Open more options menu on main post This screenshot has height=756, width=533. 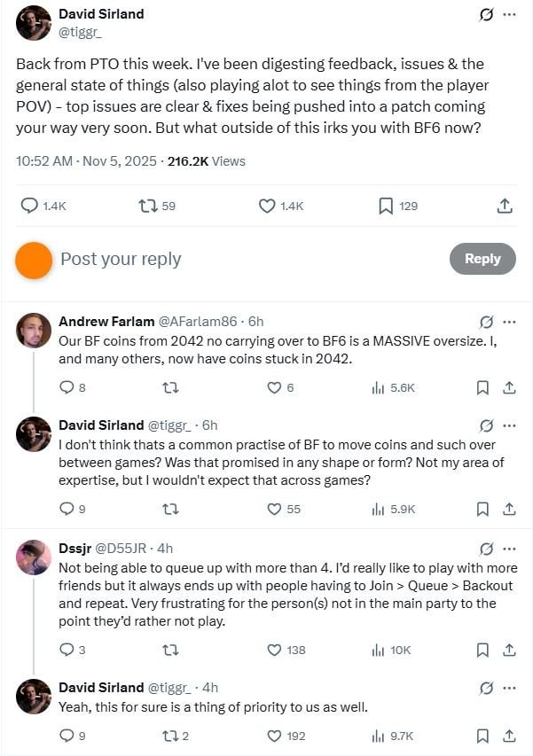click(509, 15)
